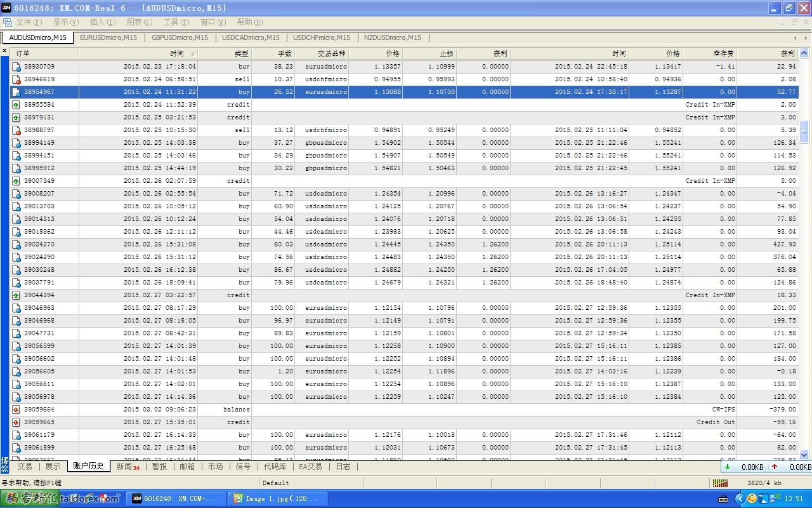This screenshot has width=812, height=508.
Task: Switch to GBPUSDmicro,M15 chart tab
Action: pyautogui.click(x=180, y=37)
